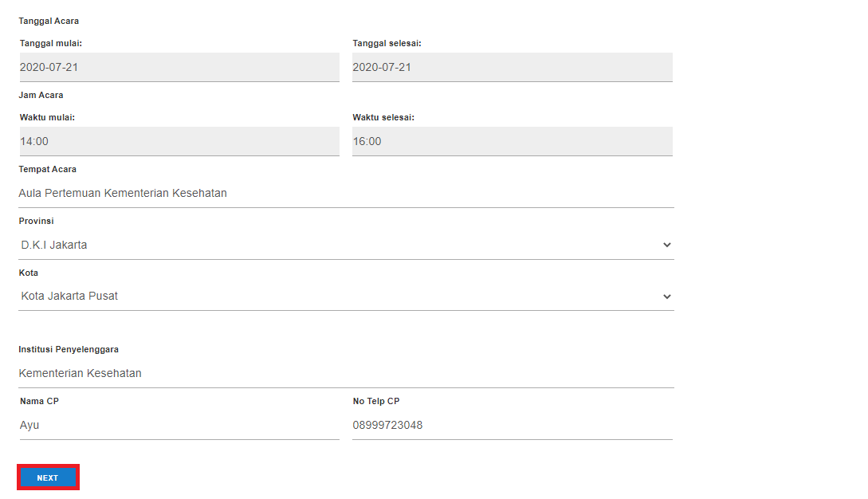Click the Tanggal Acara section heading

click(x=49, y=21)
